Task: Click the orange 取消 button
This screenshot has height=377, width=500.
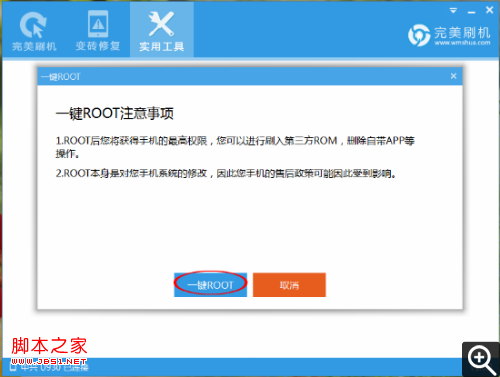Action: (289, 285)
